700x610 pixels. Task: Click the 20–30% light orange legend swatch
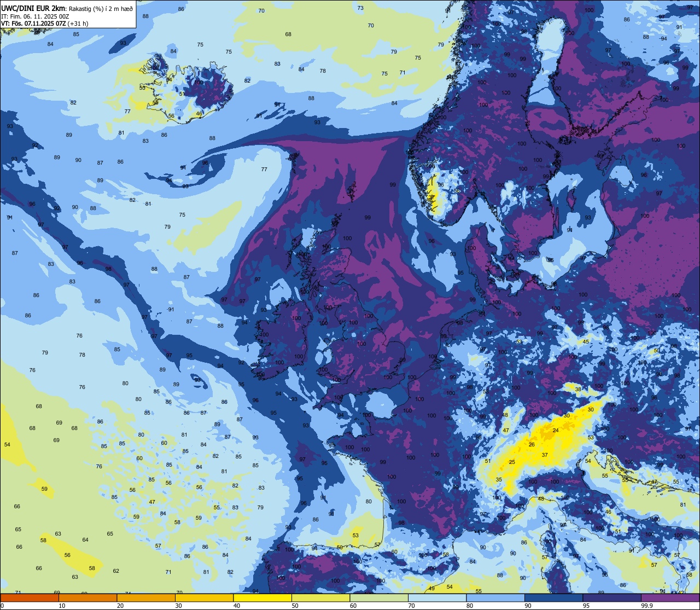point(146,598)
